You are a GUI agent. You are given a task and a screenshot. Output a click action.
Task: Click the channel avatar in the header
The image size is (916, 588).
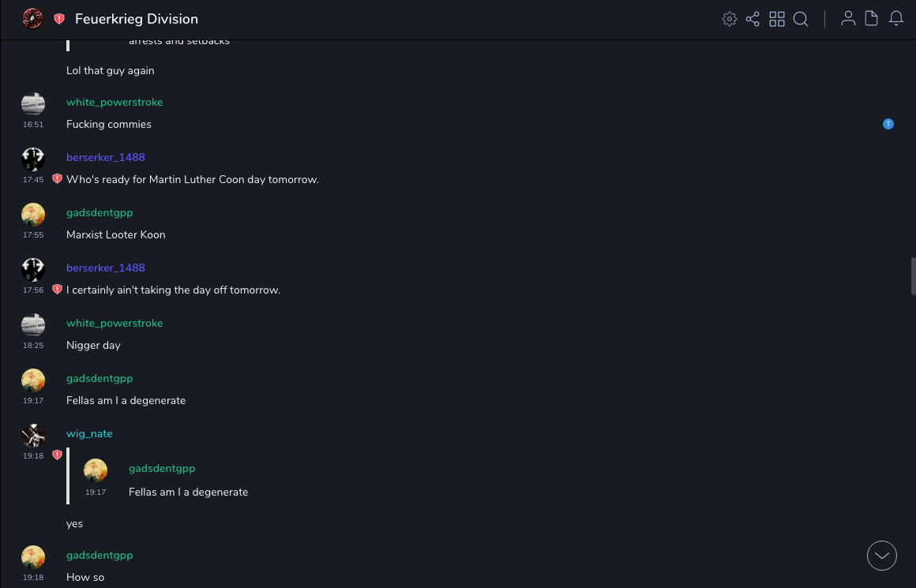click(32, 19)
